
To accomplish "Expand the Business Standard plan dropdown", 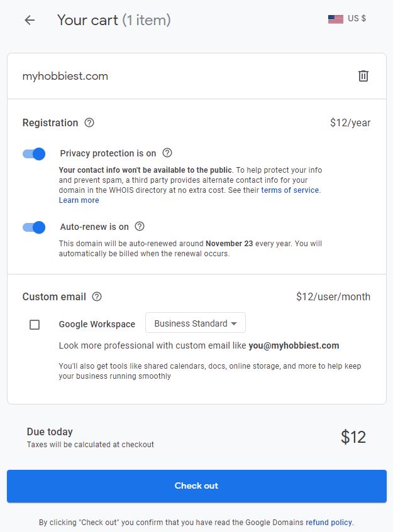I will pos(196,323).
